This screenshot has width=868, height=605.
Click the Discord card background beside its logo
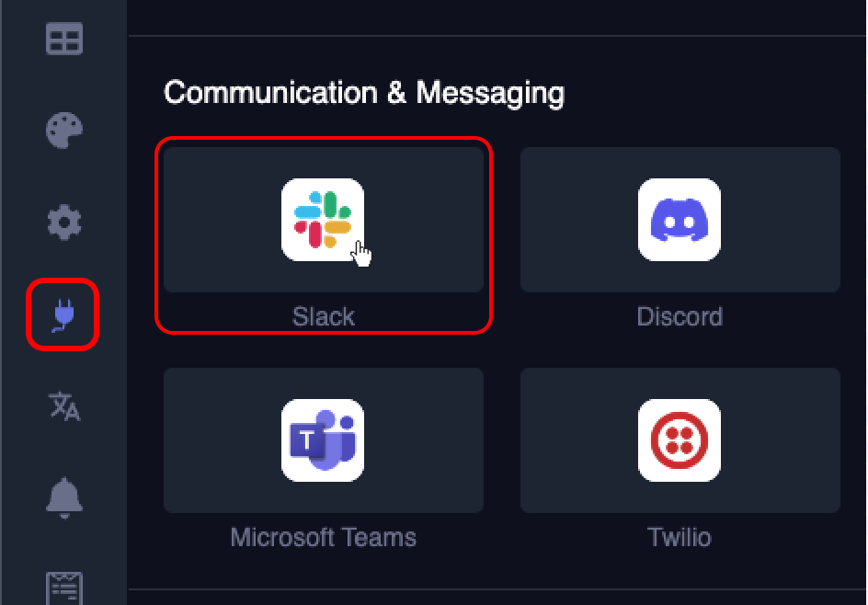tap(578, 220)
